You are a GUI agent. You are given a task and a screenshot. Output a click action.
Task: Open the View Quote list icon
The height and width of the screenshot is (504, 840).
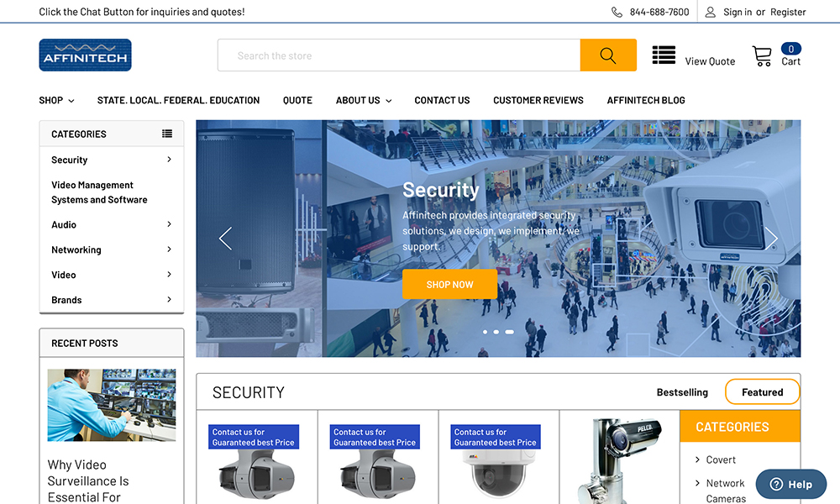(664, 55)
